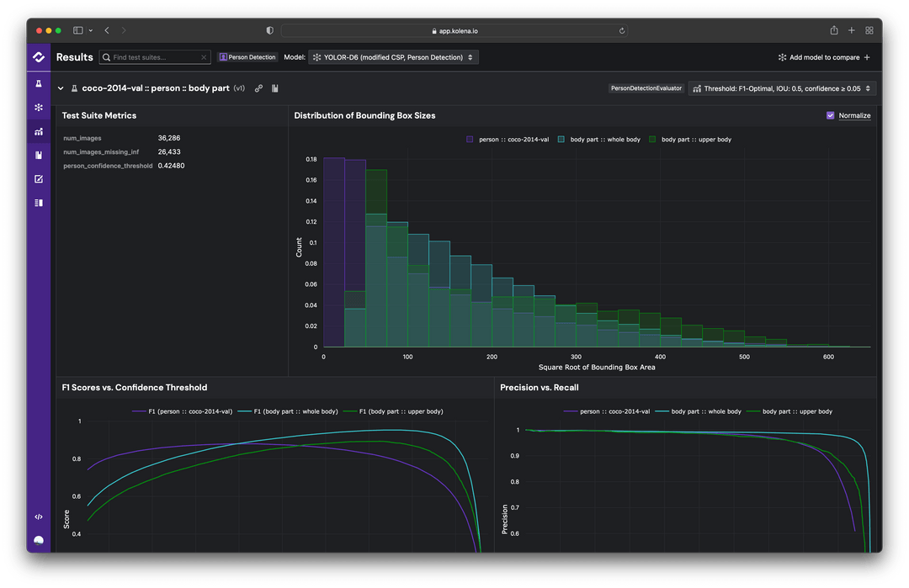Open the code brackets sidebar icon
909x588 pixels.
(x=39, y=516)
